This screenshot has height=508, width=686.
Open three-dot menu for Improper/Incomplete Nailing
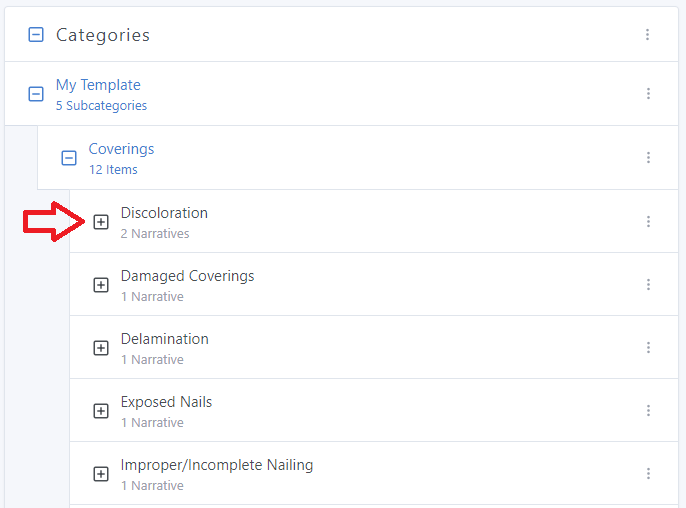[648, 474]
